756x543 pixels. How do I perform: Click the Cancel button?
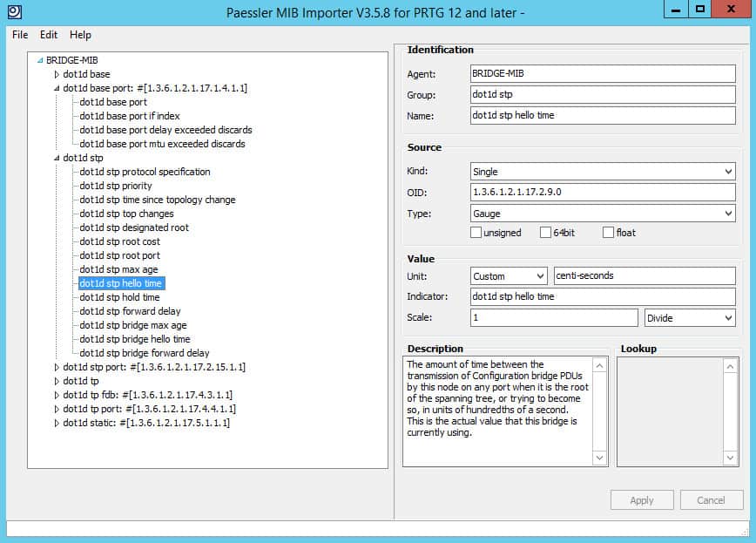pyautogui.click(x=712, y=499)
